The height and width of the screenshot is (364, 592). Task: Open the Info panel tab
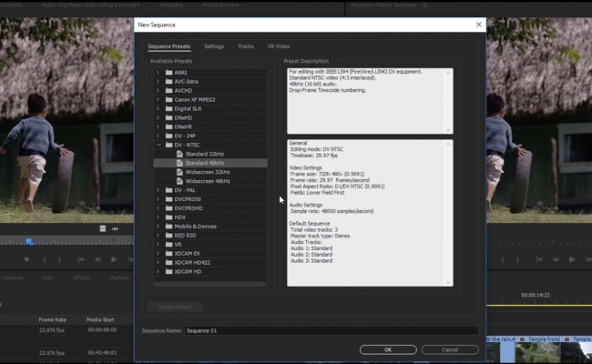coord(48,278)
